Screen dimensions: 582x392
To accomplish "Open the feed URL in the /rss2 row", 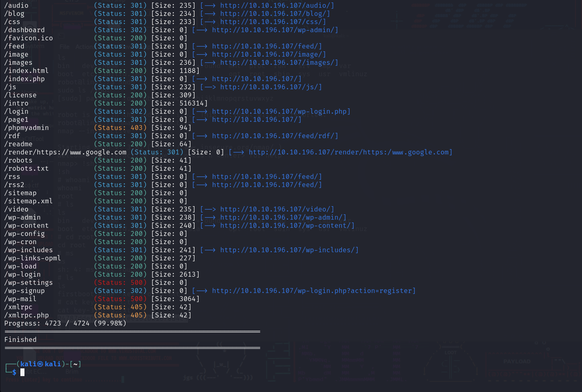I will pyautogui.click(x=265, y=185).
